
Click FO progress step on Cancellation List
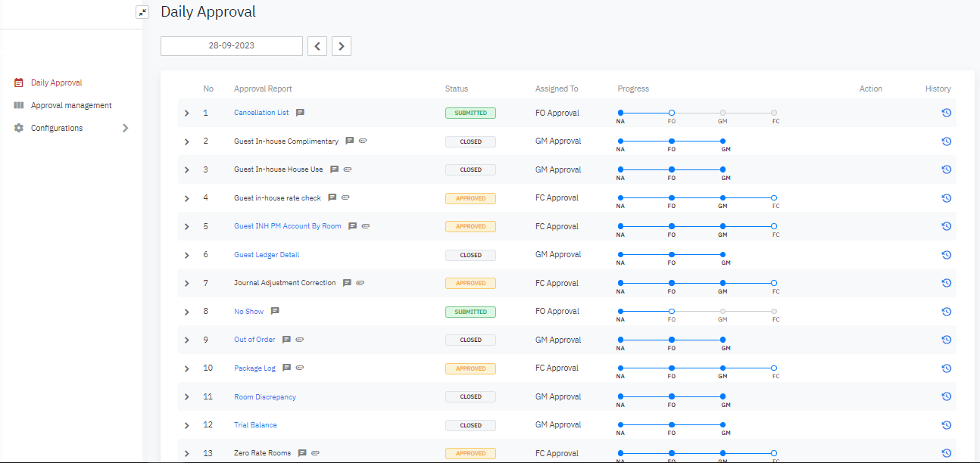coord(672,113)
